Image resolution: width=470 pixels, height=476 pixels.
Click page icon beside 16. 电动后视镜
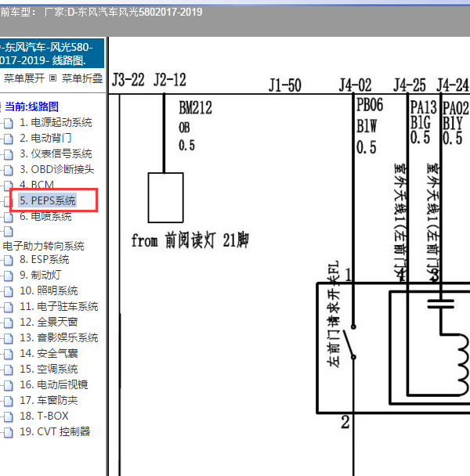click(8, 385)
